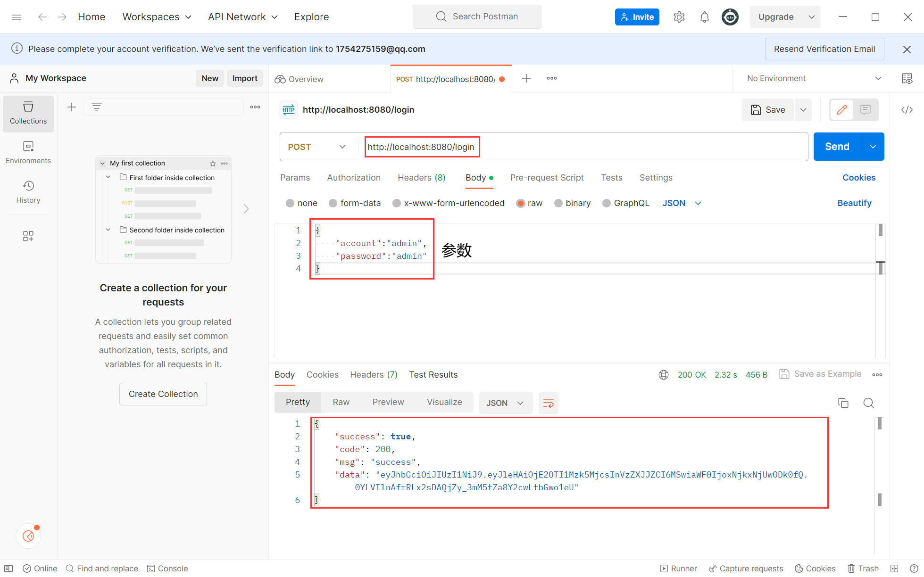Image resolution: width=924 pixels, height=577 pixels.
Task: Click the Send button
Action: click(x=836, y=147)
